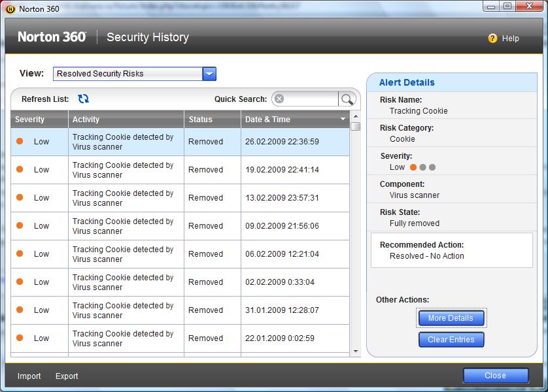Click the orange severity dot for 31.01.2009 entry
Screen dimensions: 548x392
point(20,310)
